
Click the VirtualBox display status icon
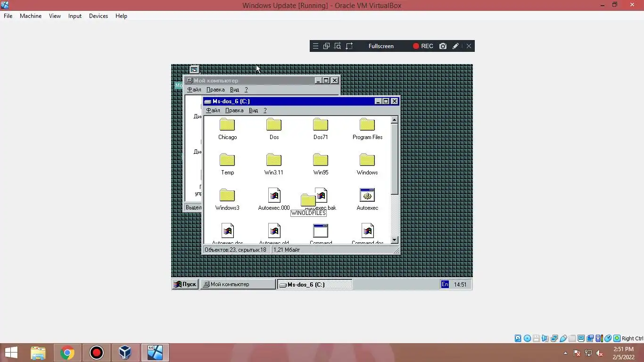coord(581,338)
